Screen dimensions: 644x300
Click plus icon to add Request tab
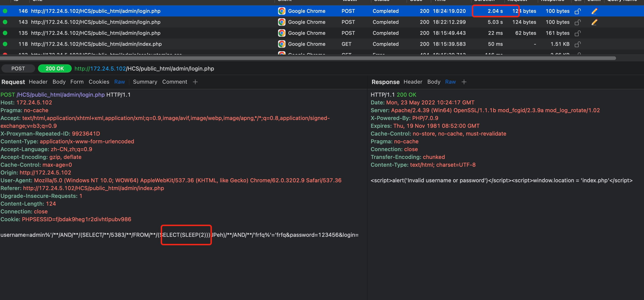195,82
